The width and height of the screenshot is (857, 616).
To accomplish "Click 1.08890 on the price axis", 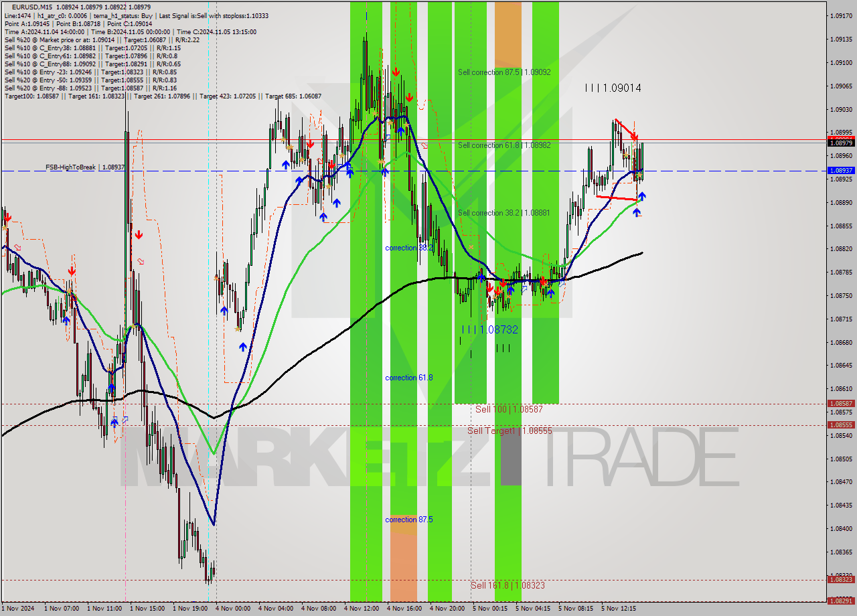I will tap(841, 202).
